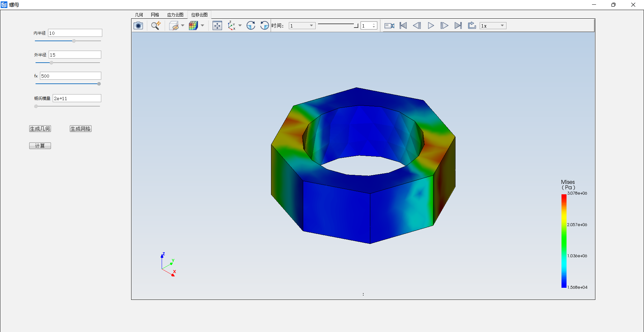Step forward one frame
Viewport: 644px width, 332px height.
(444, 26)
